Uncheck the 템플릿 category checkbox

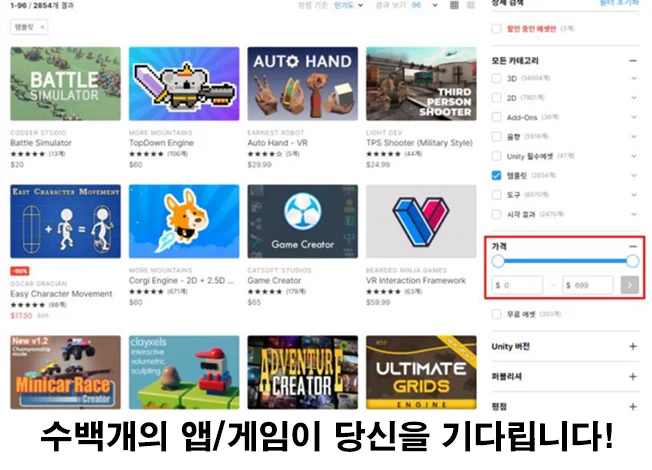point(496,176)
